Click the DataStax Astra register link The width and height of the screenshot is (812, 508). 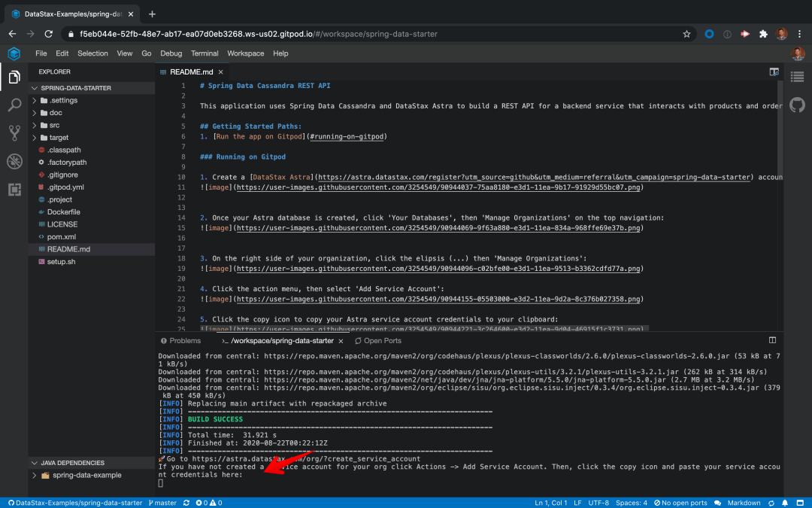534,178
